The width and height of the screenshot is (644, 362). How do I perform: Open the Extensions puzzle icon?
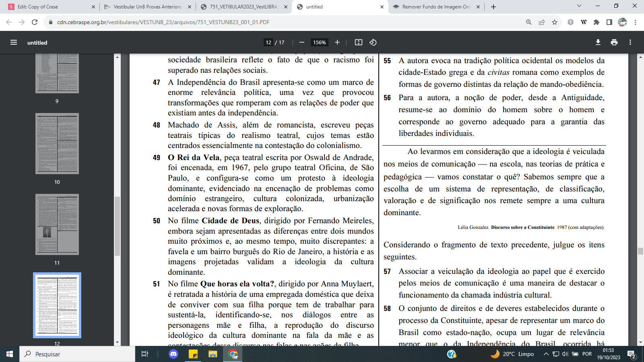tap(597, 22)
